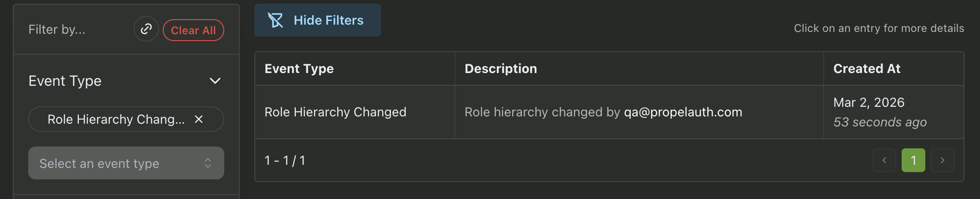This screenshot has width=980, height=199.
Task: Click the "1 - 1 / 1" results count
Action: 285,160
